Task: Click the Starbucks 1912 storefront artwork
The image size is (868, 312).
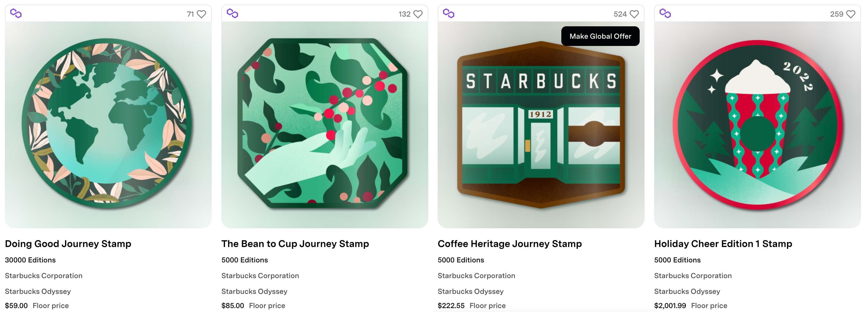Action: (541, 125)
